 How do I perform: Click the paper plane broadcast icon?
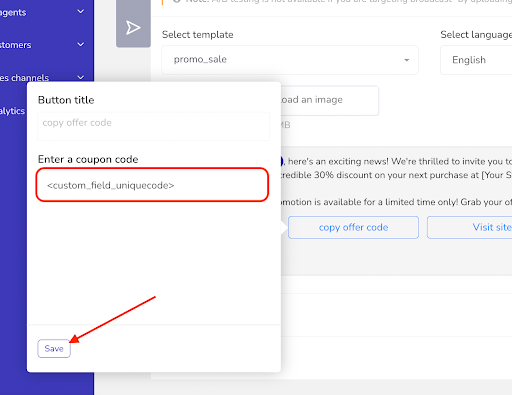point(133,27)
